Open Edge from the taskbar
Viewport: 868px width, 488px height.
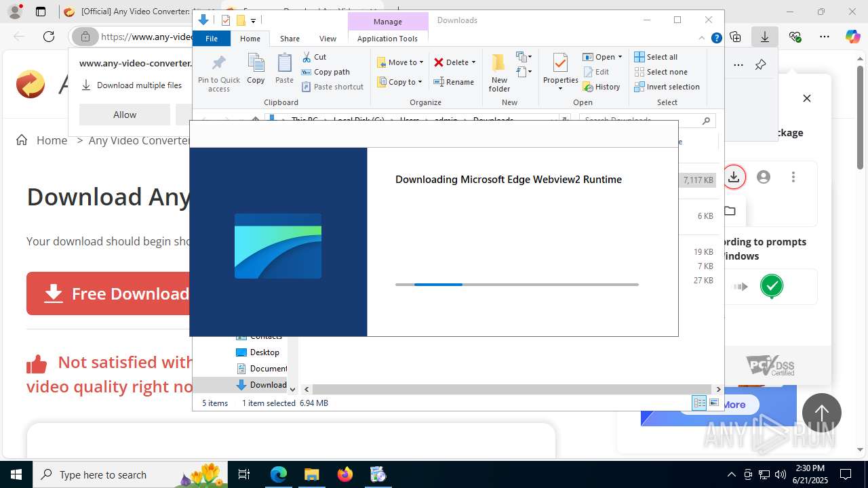279,474
